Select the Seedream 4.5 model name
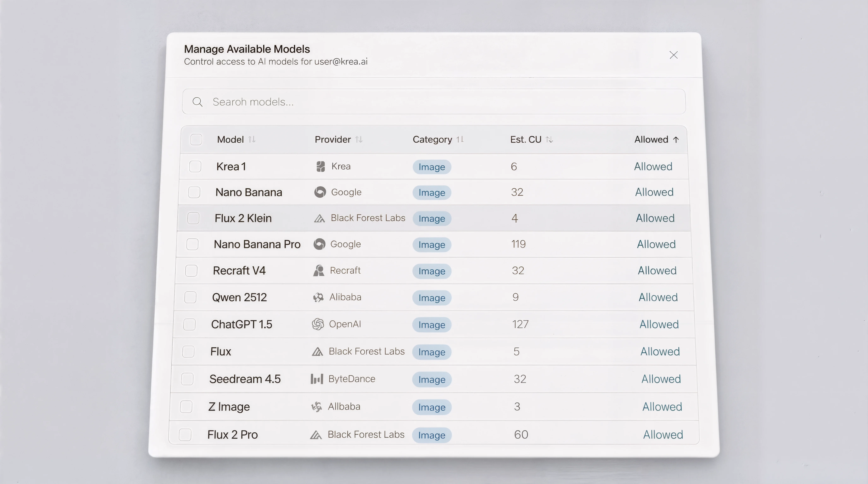 245,379
